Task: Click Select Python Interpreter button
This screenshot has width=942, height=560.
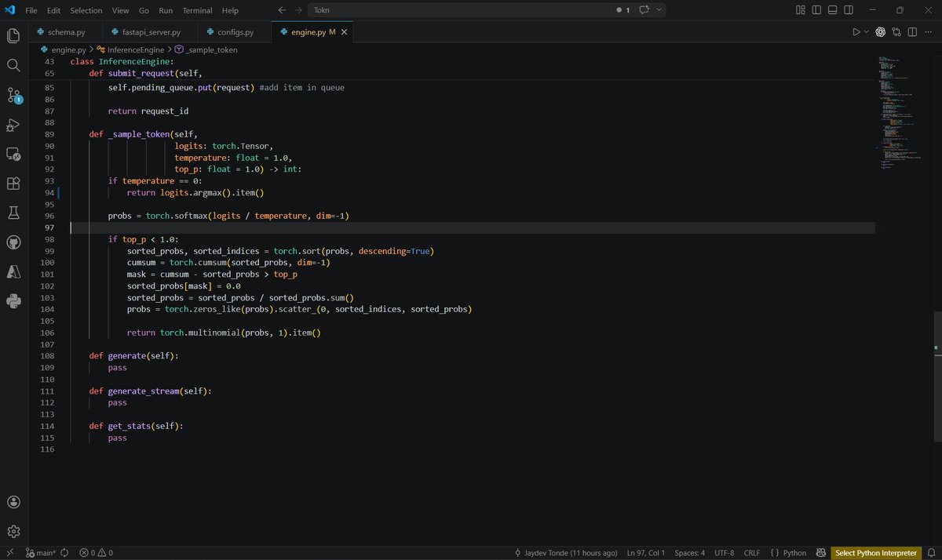Action: [876, 553]
